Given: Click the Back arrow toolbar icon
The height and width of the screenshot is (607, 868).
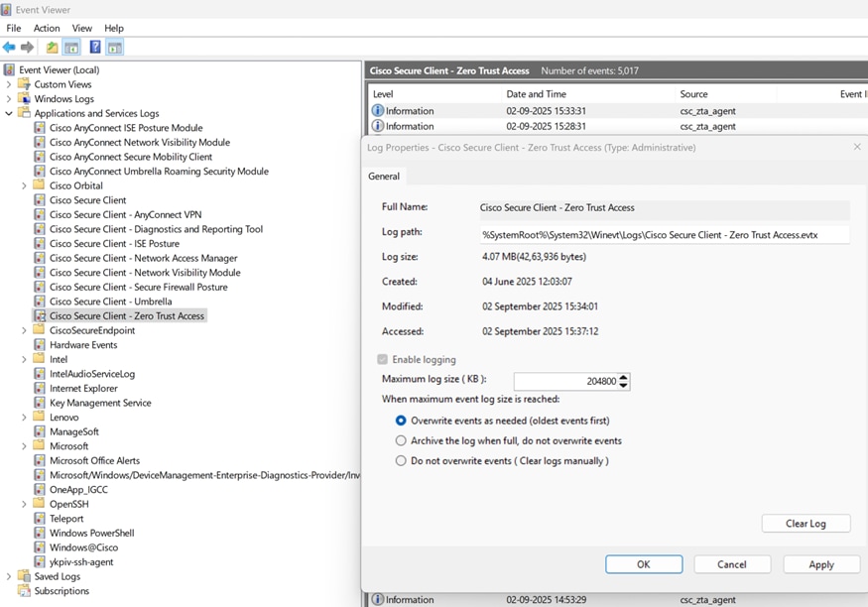Looking at the screenshot, I should [x=9, y=48].
